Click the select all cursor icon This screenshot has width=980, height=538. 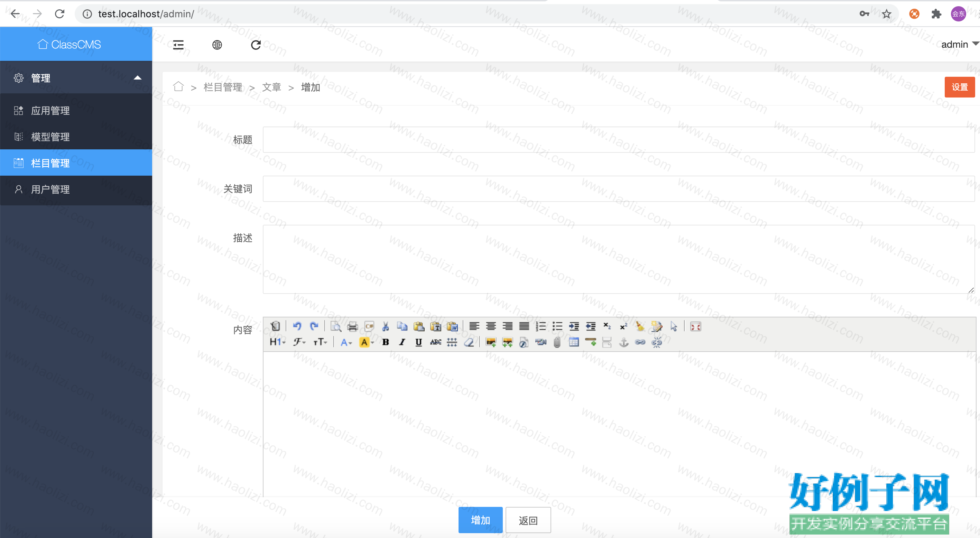pos(674,326)
